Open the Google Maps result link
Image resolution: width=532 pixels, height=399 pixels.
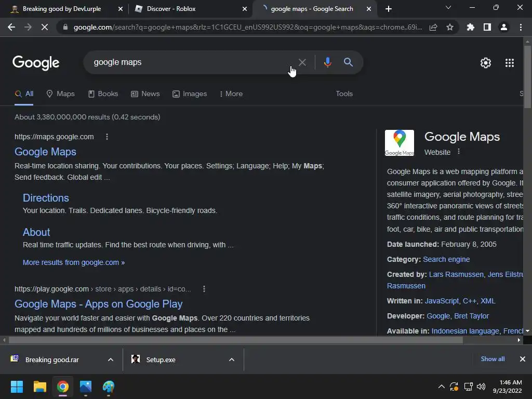coord(46,152)
